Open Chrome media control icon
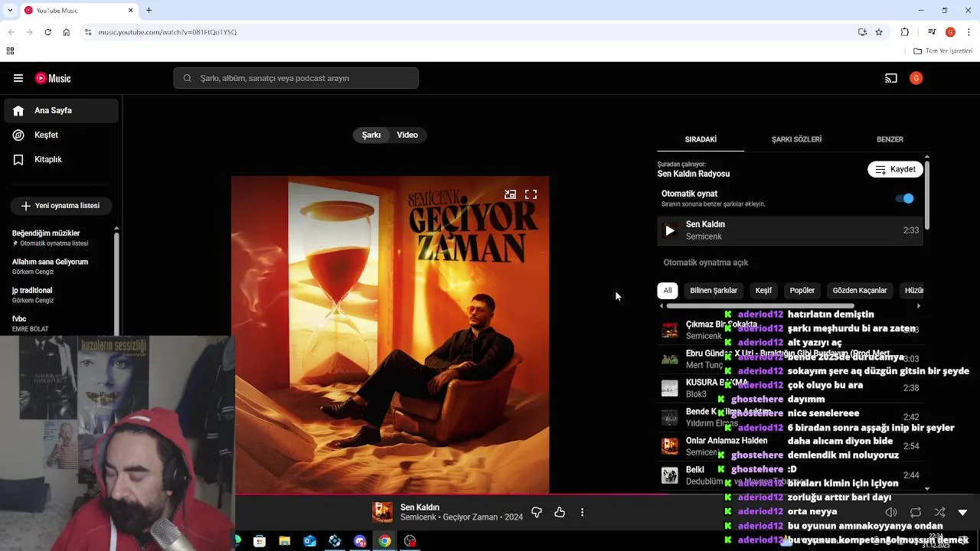980x551 pixels. pos(932,32)
